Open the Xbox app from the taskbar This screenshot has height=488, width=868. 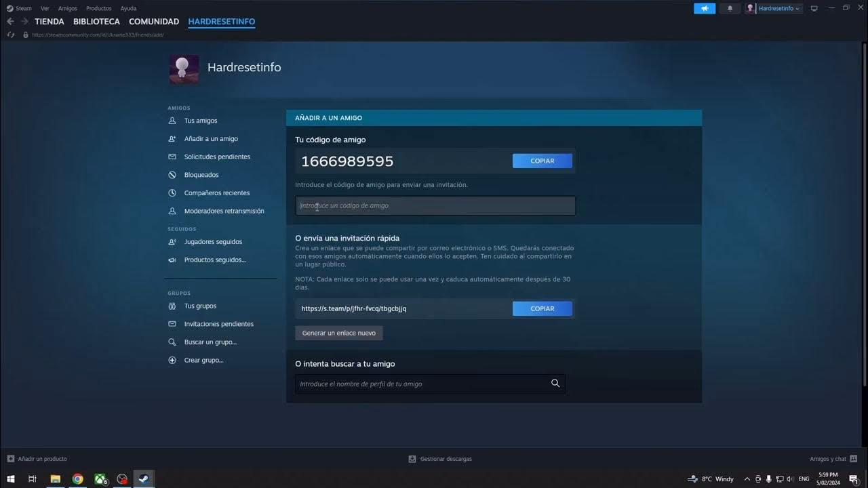pyautogui.click(x=100, y=479)
